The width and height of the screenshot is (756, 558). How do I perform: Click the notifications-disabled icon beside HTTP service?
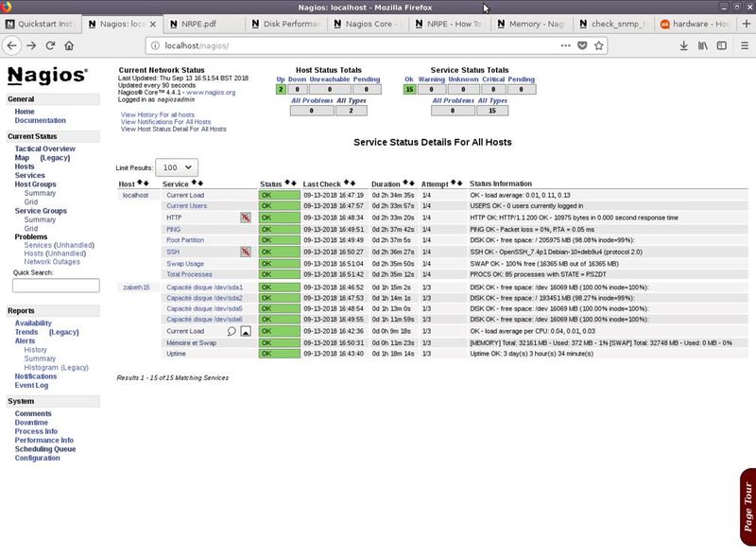[x=245, y=218]
